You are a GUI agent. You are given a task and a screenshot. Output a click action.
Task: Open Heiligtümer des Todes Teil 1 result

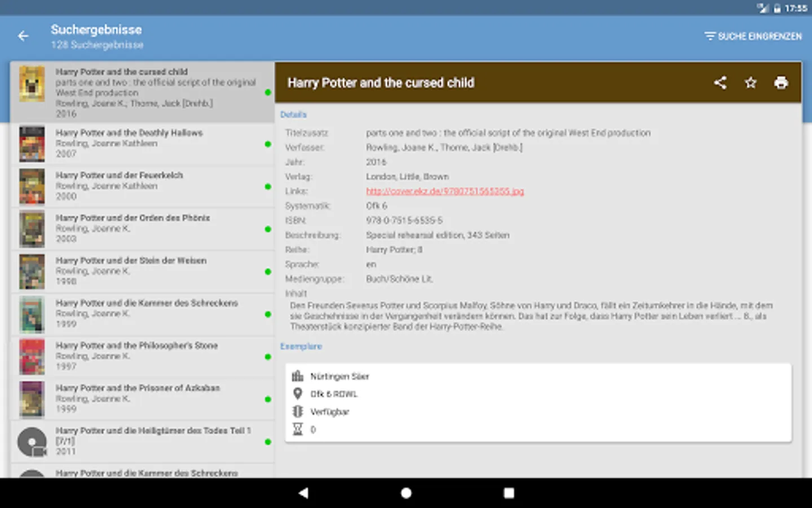pos(142,441)
